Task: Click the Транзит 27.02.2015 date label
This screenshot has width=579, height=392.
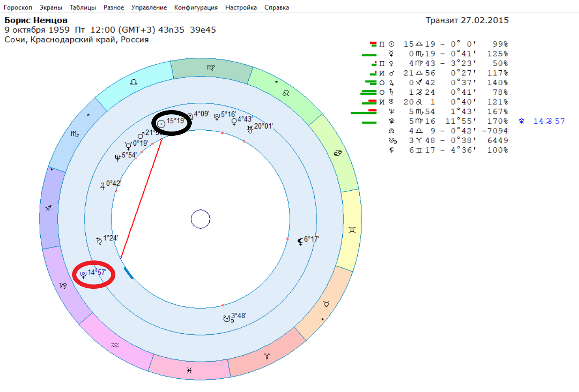Action: pyautogui.click(x=467, y=20)
